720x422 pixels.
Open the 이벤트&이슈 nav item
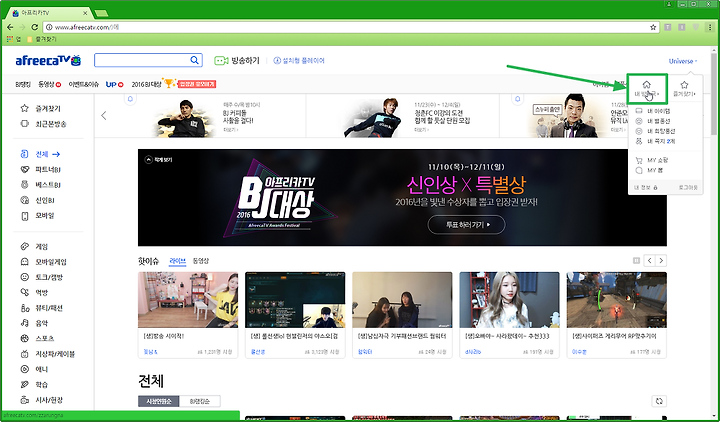[x=84, y=84]
